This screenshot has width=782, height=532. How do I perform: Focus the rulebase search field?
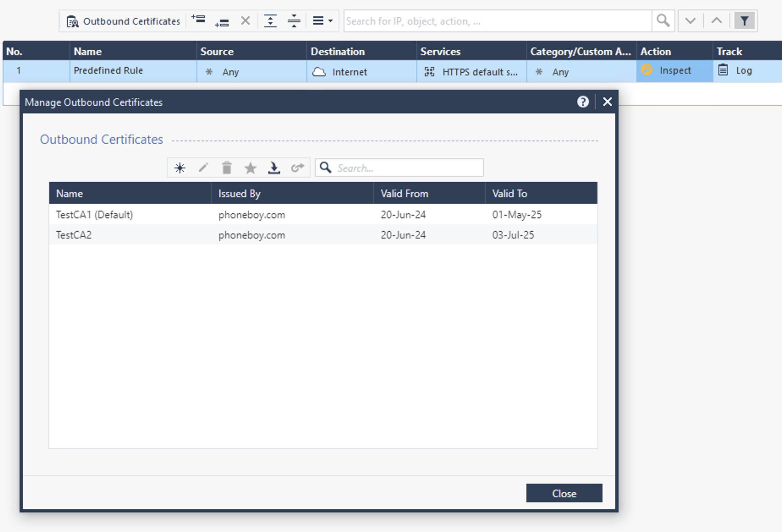click(x=498, y=21)
